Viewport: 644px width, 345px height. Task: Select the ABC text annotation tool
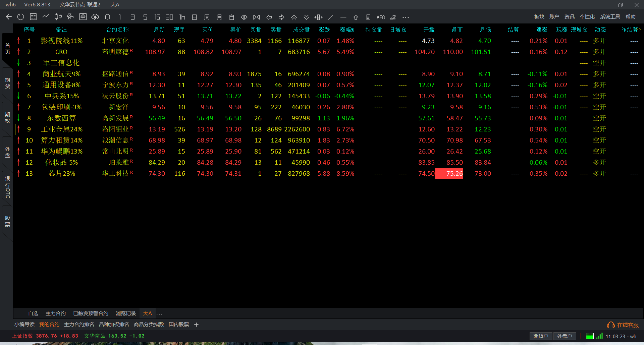[x=381, y=17]
